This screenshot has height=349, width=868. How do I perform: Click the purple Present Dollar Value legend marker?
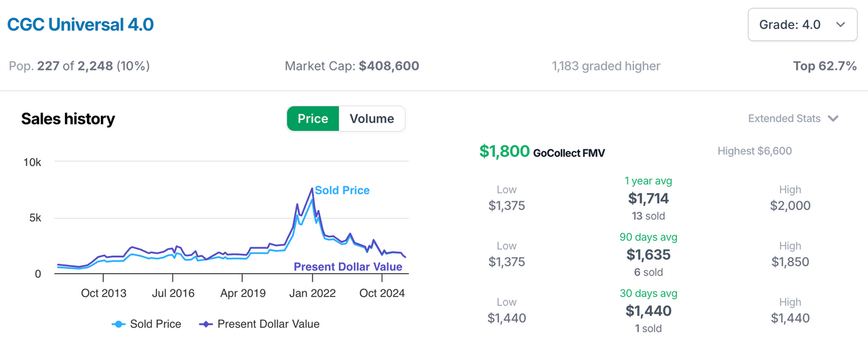[x=206, y=324]
